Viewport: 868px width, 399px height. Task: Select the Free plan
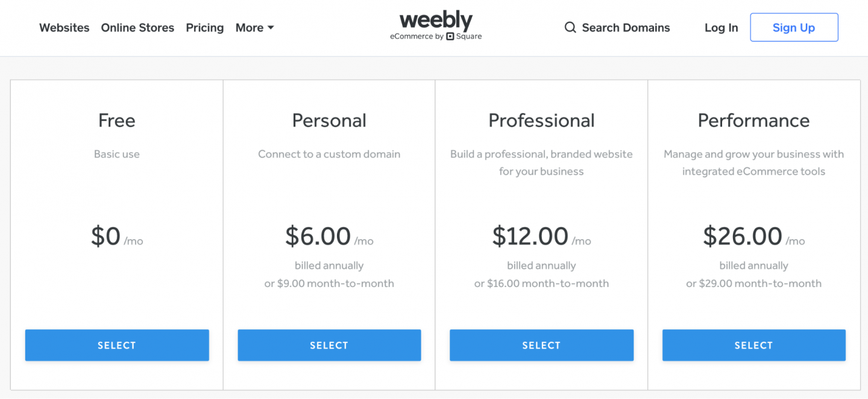click(117, 345)
